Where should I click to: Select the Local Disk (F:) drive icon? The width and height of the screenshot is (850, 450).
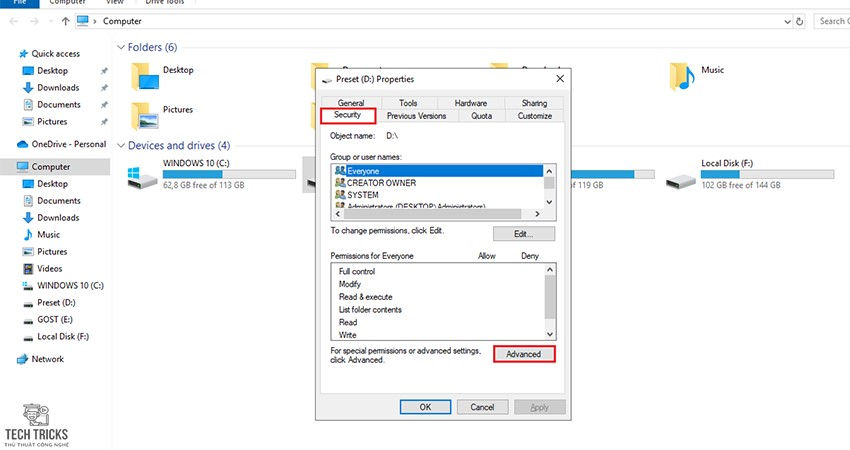681,181
